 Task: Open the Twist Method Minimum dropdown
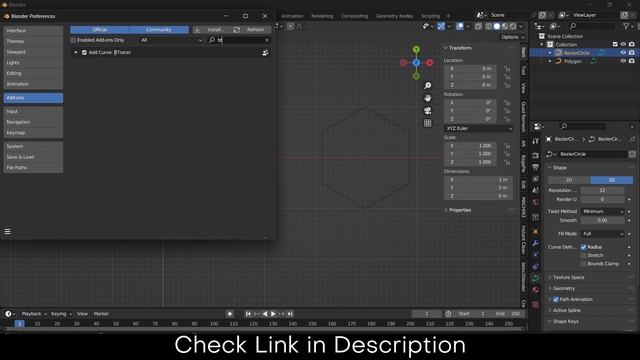pyautogui.click(x=603, y=211)
